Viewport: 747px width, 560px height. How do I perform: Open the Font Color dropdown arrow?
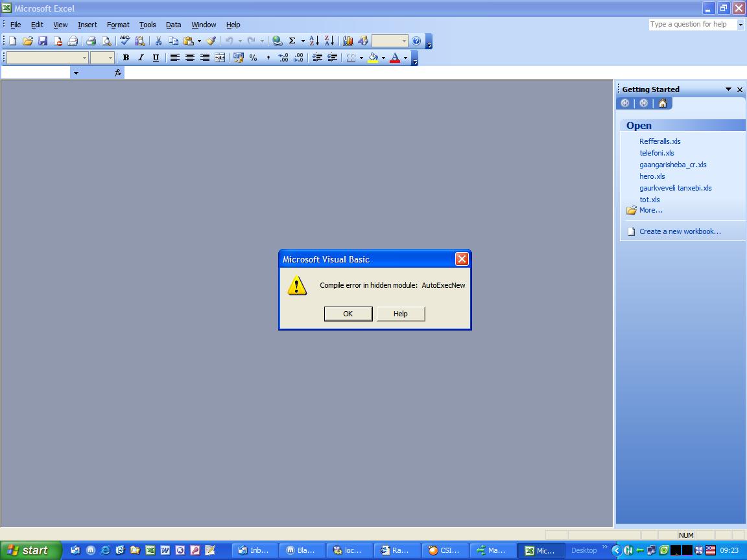pos(405,58)
